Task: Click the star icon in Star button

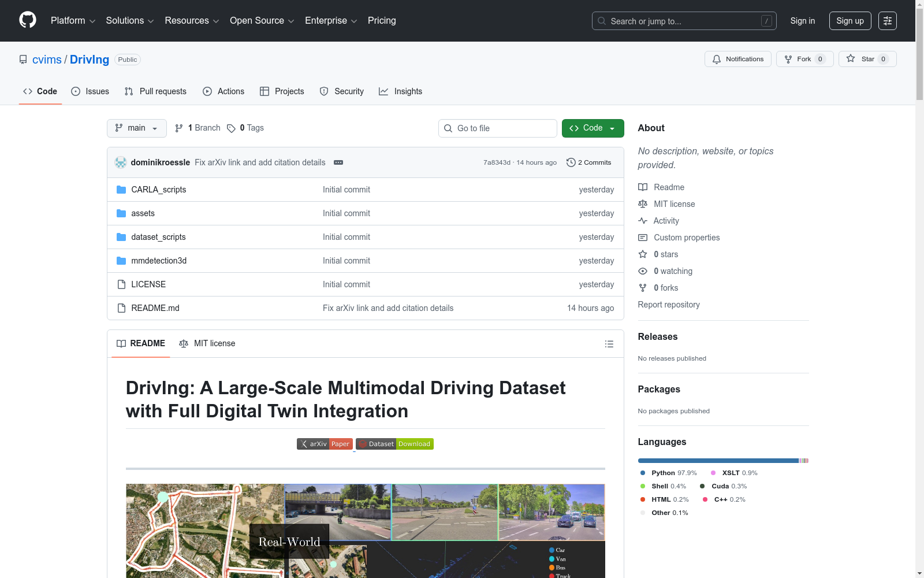Action: (x=851, y=59)
